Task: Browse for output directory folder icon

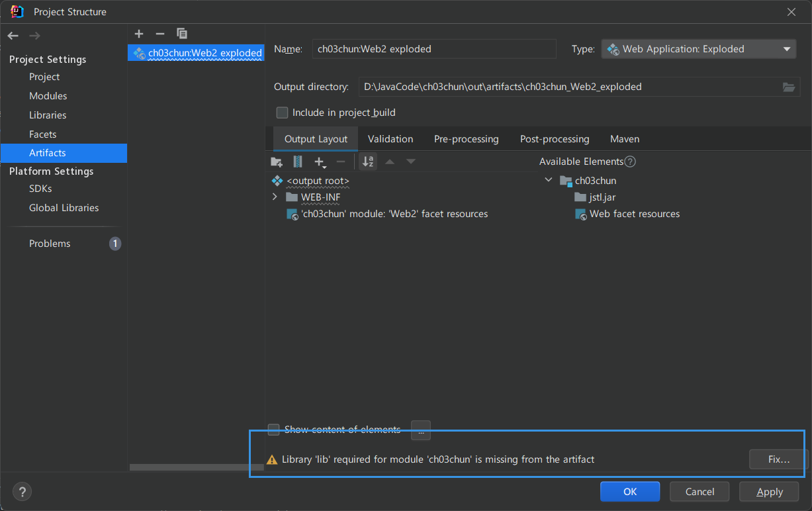Action: (788, 87)
